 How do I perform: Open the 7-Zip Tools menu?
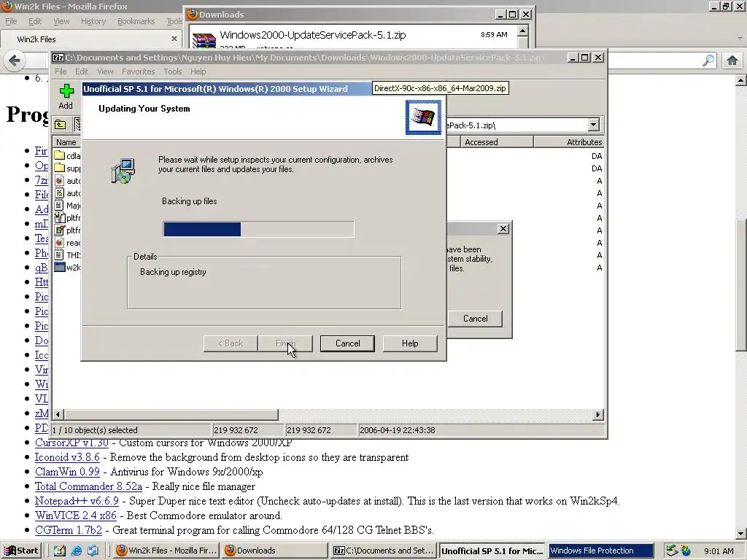click(172, 71)
